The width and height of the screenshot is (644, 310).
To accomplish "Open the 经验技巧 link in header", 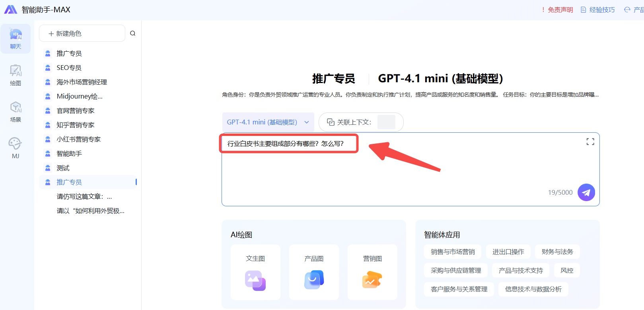I will [x=598, y=10].
